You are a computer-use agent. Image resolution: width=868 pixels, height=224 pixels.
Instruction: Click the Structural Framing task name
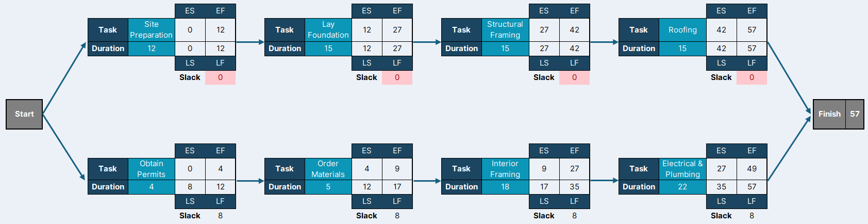(505, 30)
